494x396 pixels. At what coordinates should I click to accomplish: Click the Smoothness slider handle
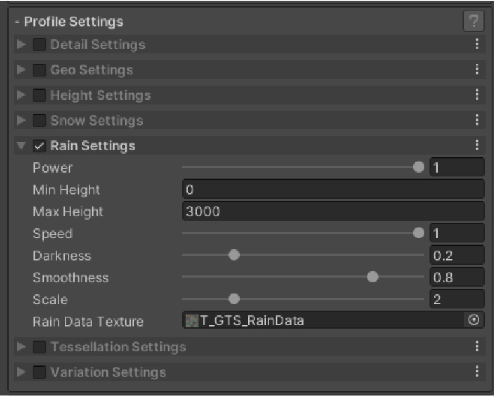[372, 277]
